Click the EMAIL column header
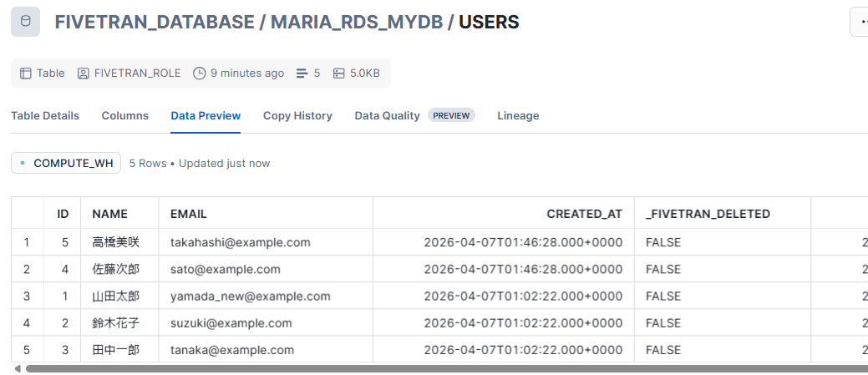Screen dimensions: 868x375 (189, 214)
